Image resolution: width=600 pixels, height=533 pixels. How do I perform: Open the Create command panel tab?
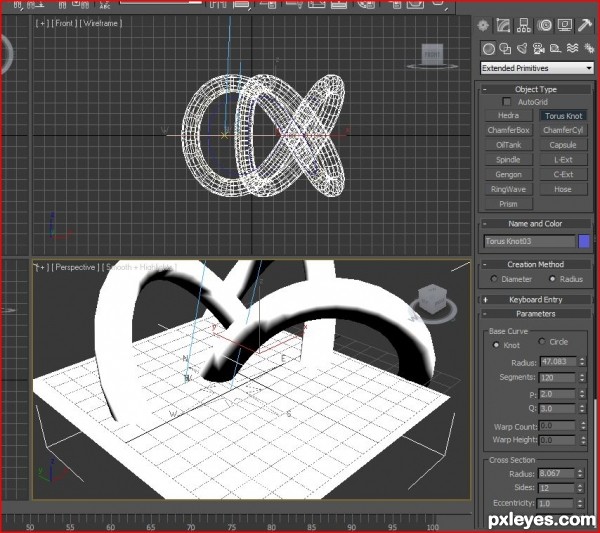click(x=483, y=26)
